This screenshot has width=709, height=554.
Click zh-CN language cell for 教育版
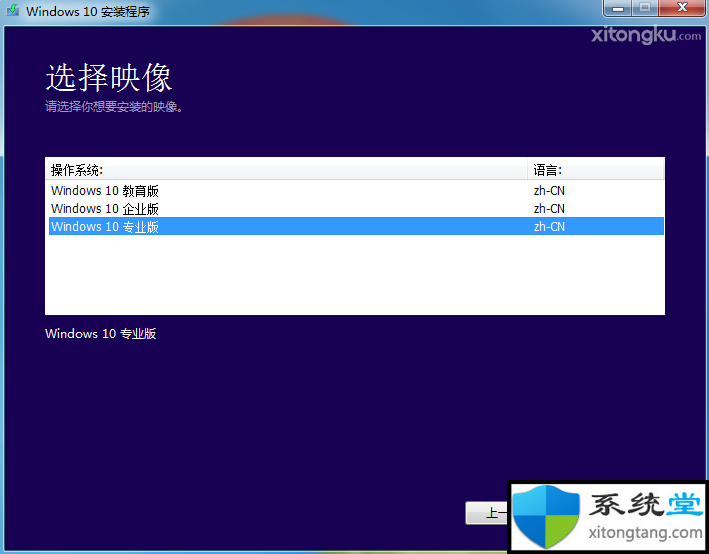549,191
